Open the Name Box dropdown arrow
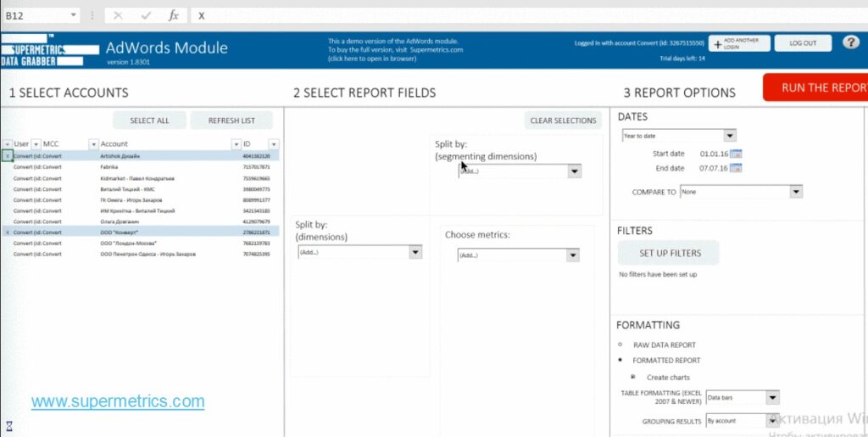Viewport: 868px width, 437px height. [x=74, y=15]
